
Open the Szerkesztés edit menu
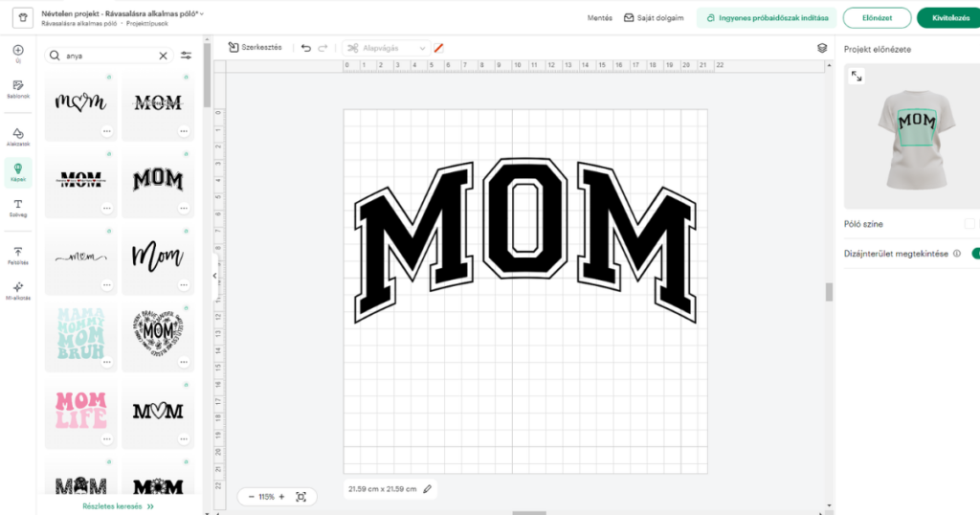(x=255, y=47)
